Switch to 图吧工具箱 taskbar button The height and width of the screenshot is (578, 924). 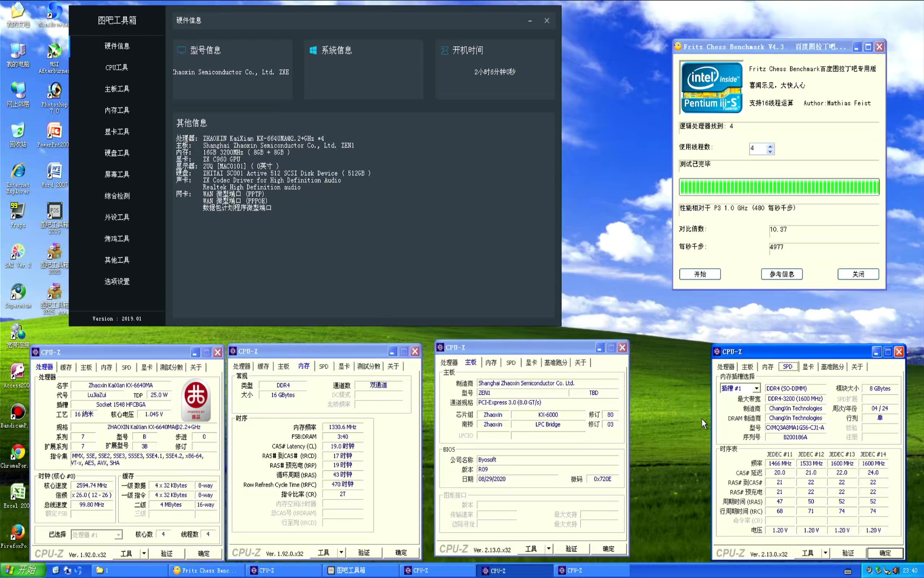click(x=361, y=570)
